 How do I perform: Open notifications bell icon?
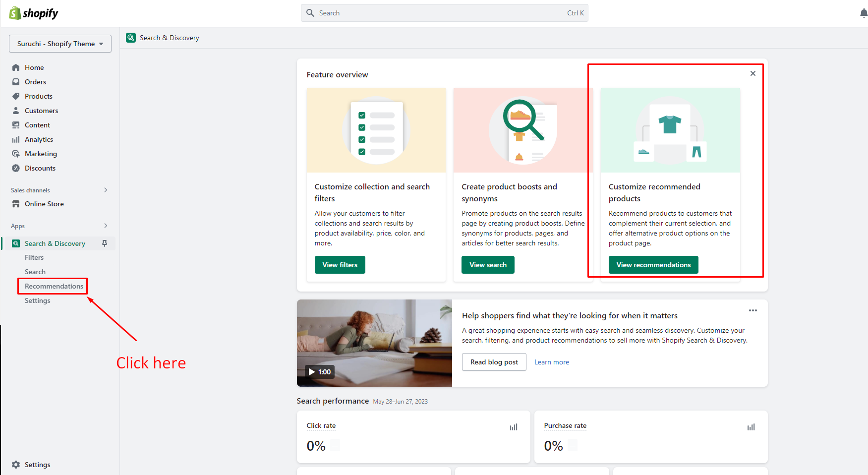click(x=864, y=13)
